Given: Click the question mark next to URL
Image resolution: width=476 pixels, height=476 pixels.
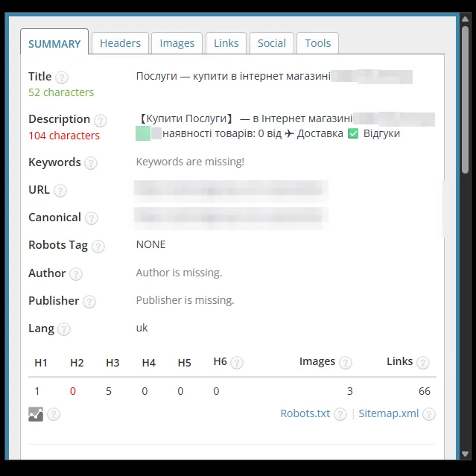Looking at the screenshot, I should (60, 191).
